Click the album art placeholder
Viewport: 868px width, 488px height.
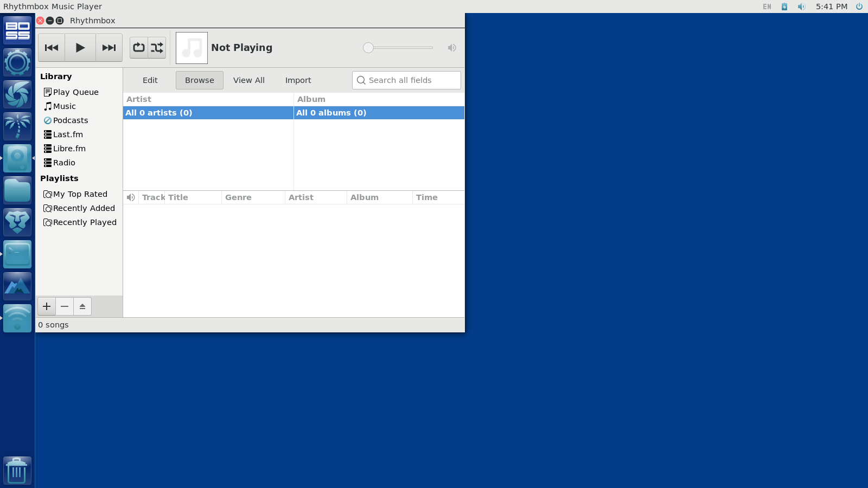[x=192, y=48]
